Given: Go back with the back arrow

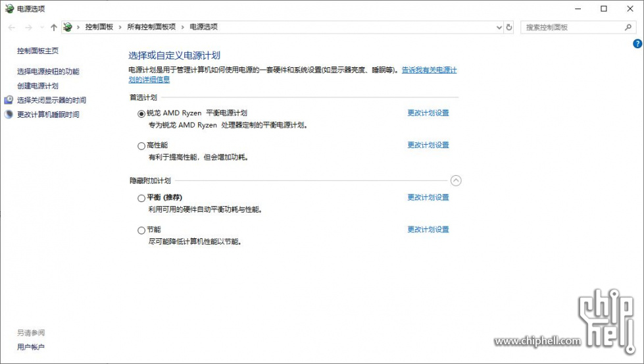Looking at the screenshot, I should tap(11, 28).
